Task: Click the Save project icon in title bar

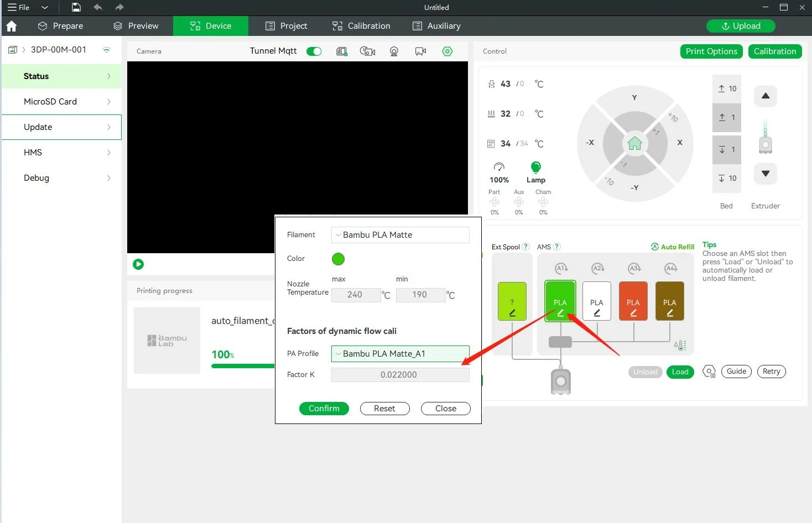Action: (76, 7)
